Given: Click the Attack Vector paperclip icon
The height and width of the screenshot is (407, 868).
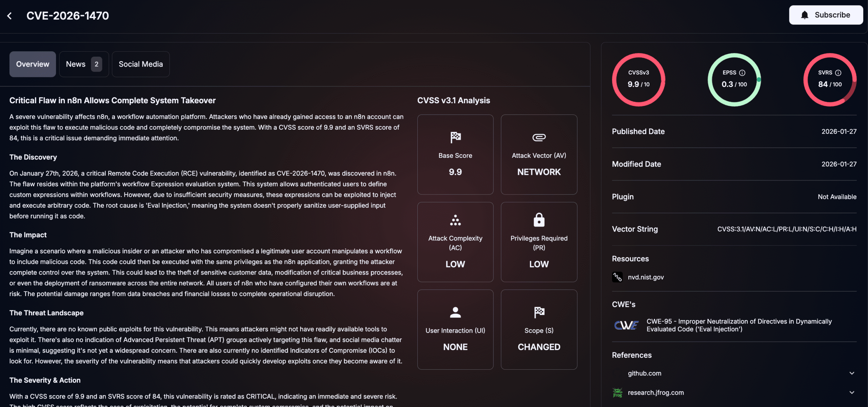Looking at the screenshot, I should [x=539, y=137].
